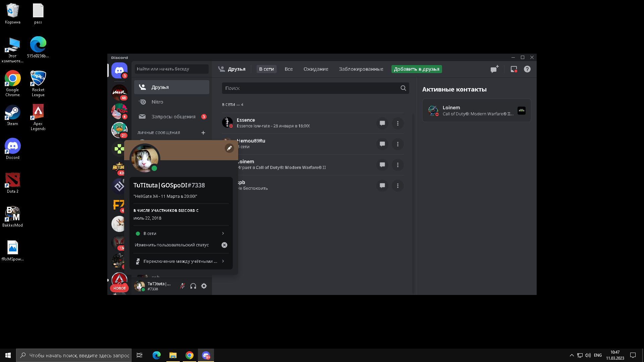
Task: Show hidden system tray icons chevron
Action: coord(572,355)
